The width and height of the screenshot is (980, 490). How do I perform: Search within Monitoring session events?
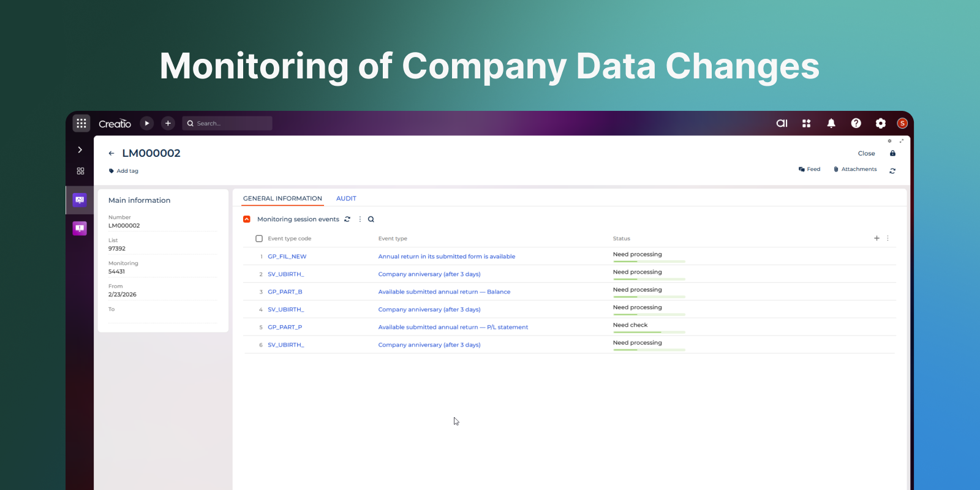point(371,219)
